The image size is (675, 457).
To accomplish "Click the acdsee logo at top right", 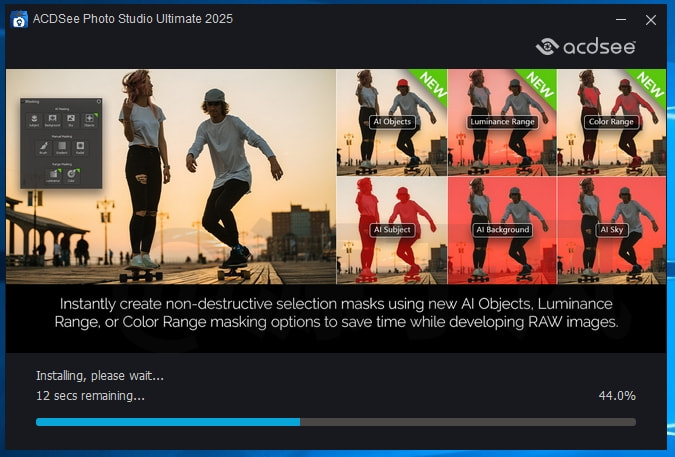I will (x=586, y=46).
